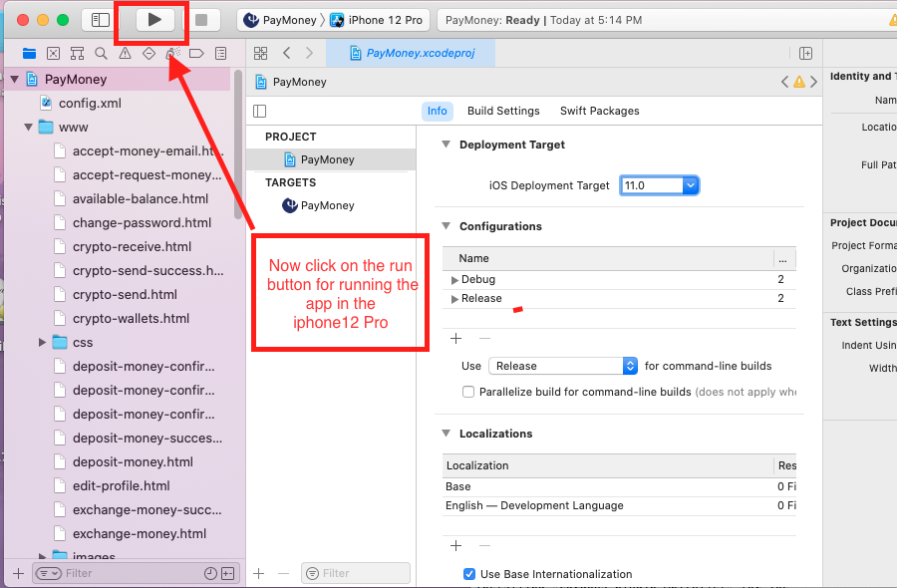Open config.xml in the navigator

pos(90,103)
